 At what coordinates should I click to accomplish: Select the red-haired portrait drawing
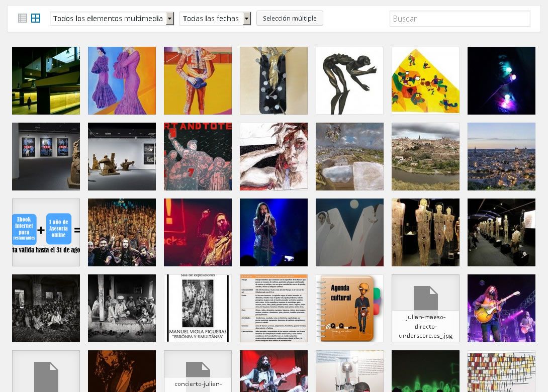(x=273, y=156)
